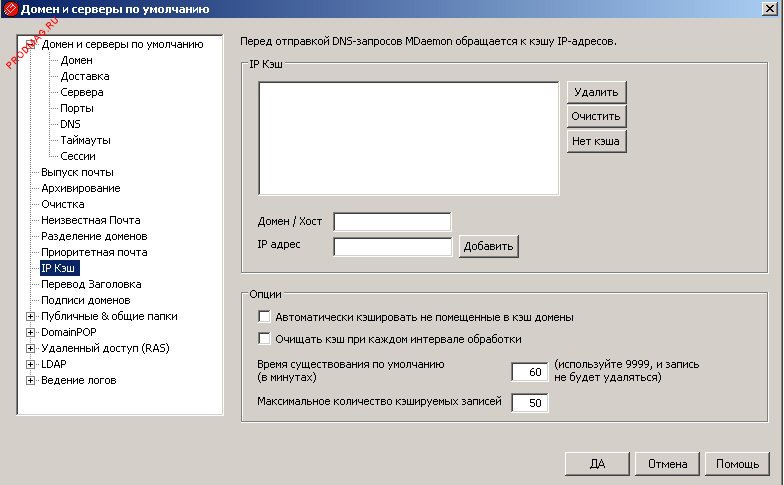Viewport: 784px width, 485px height.
Task: Open the Таймауты settings page
Action: click(x=85, y=140)
